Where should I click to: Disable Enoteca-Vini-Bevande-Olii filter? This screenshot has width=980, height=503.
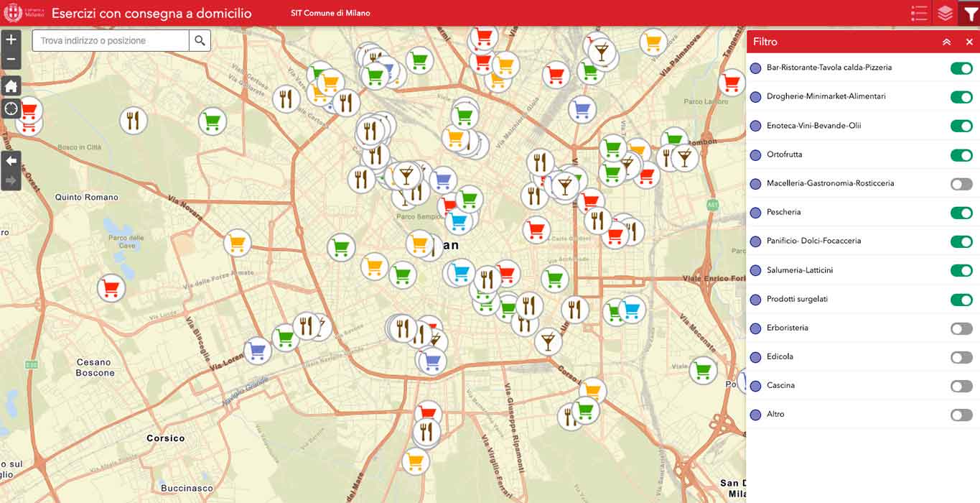[x=961, y=126]
